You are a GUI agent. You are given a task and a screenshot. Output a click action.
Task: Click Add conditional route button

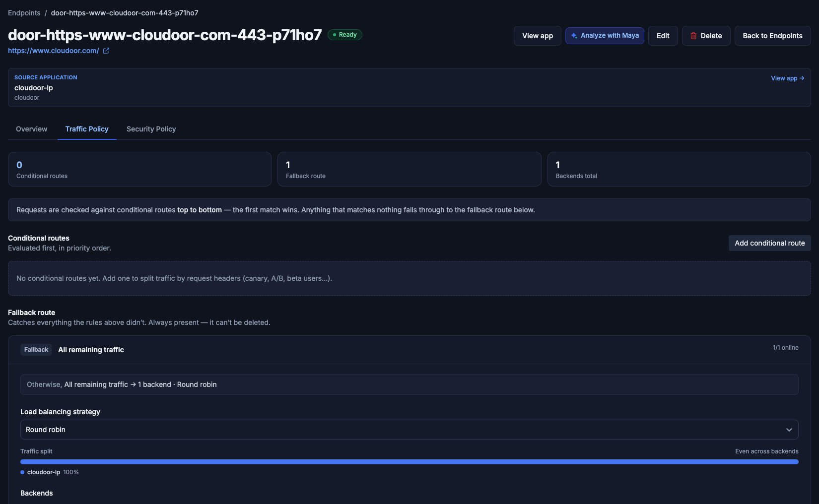pos(770,243)
